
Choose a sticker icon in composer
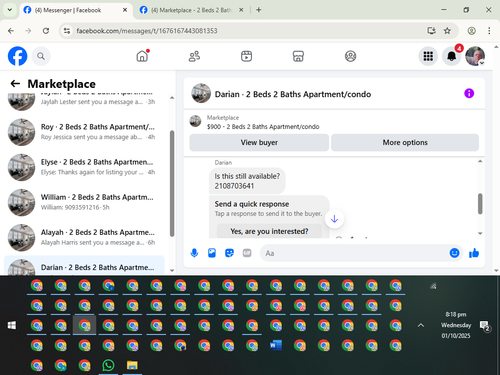coord(229,253)
